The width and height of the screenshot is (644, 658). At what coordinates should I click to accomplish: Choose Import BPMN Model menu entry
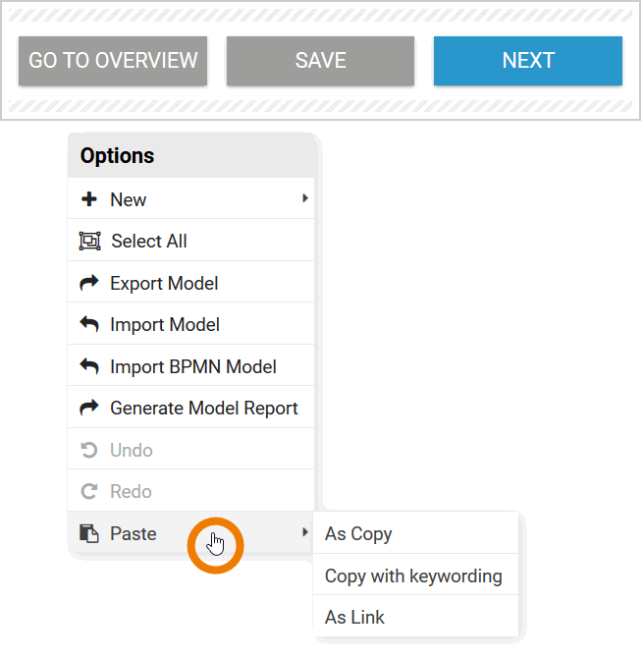192,366
